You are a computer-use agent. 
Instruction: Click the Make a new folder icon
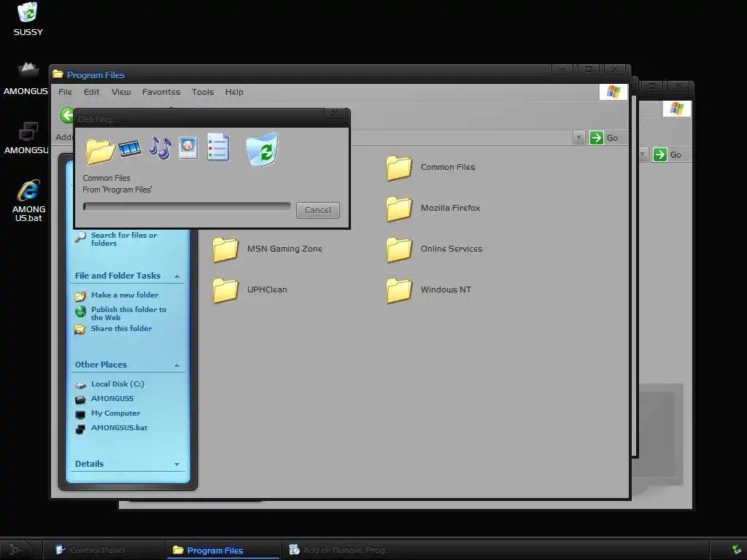click(x=80, y=296)
